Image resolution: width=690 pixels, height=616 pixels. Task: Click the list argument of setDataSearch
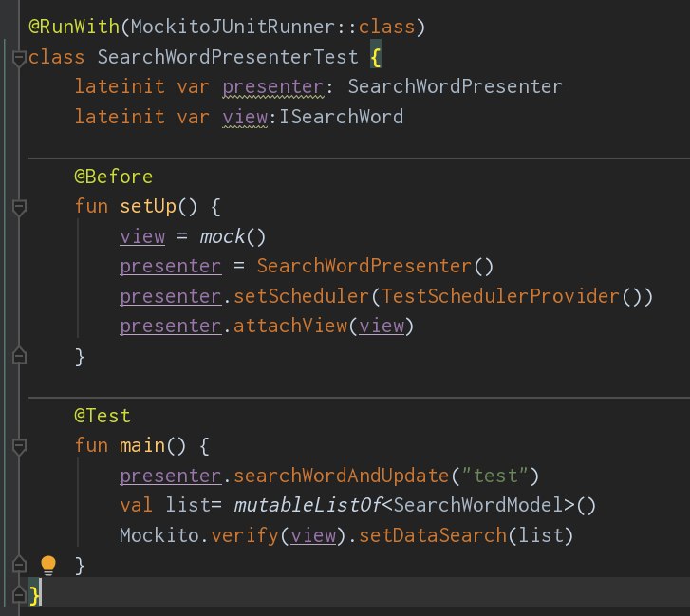540,535
